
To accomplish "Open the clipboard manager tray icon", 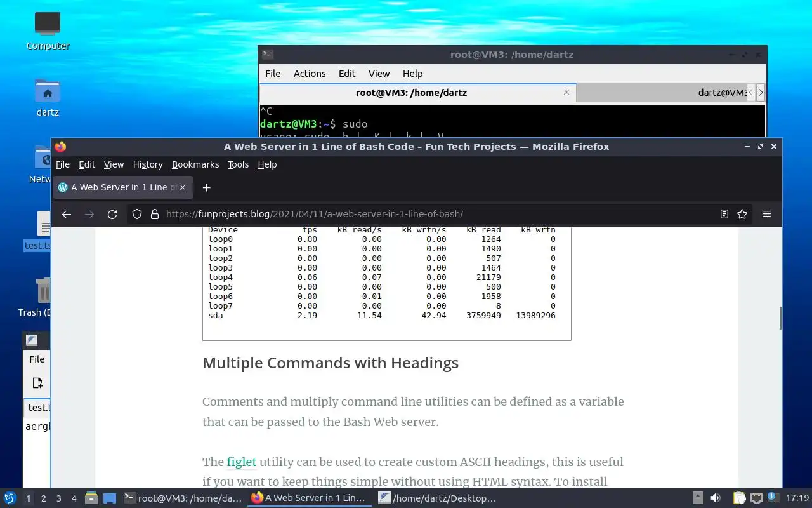I will point(740,498).
